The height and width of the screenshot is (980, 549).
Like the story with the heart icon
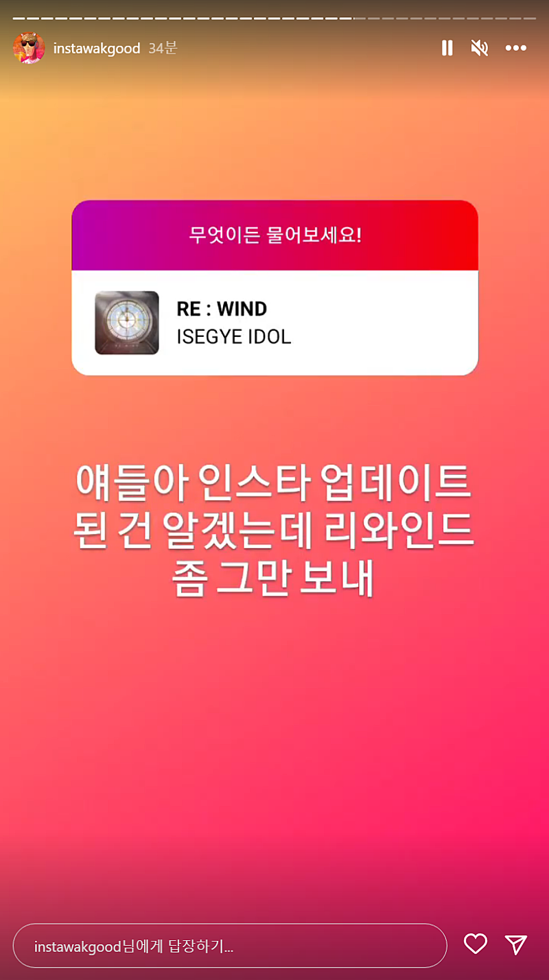[x=476, y=944]
